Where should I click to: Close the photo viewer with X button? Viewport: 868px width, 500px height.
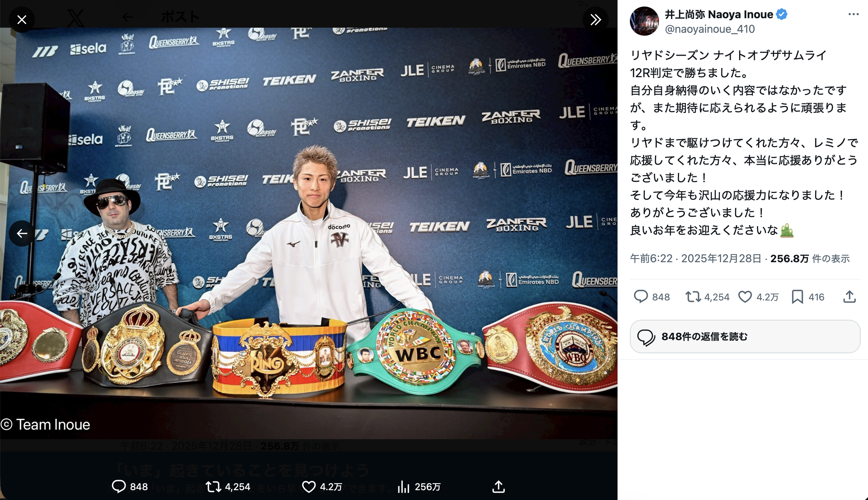tap(22, 20)
